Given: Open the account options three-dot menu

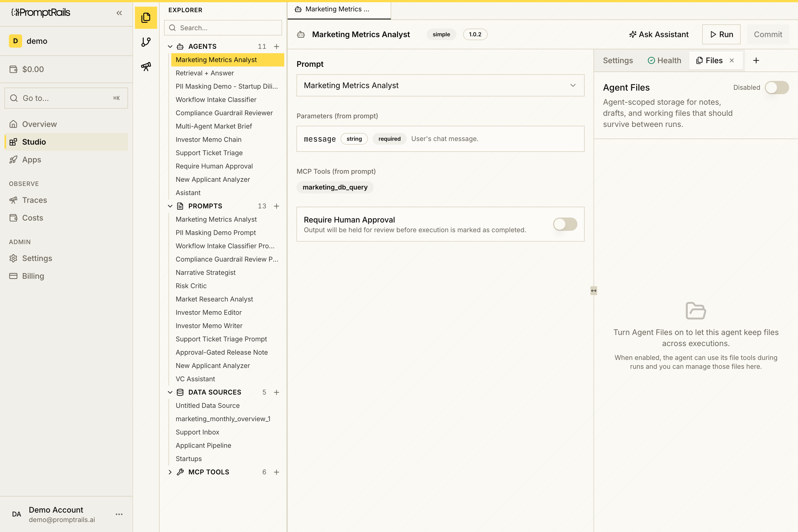Looking at the screenshot, I should tap(119, 514).
